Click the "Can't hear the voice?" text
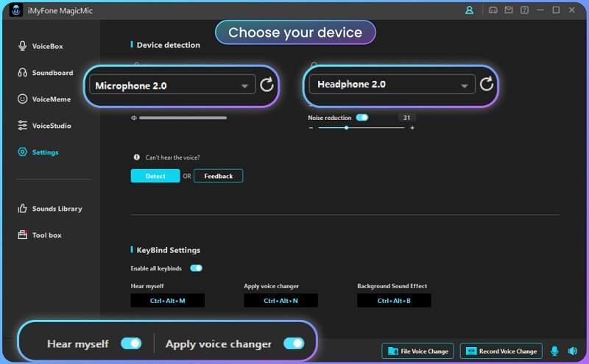This screenshot has height=364, width=589. coord(172,157)
